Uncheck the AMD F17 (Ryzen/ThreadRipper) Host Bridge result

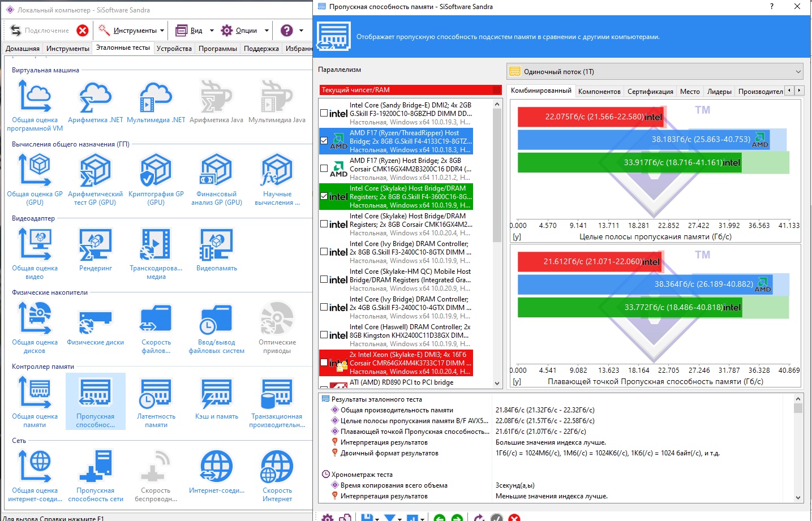click(324, 141)
